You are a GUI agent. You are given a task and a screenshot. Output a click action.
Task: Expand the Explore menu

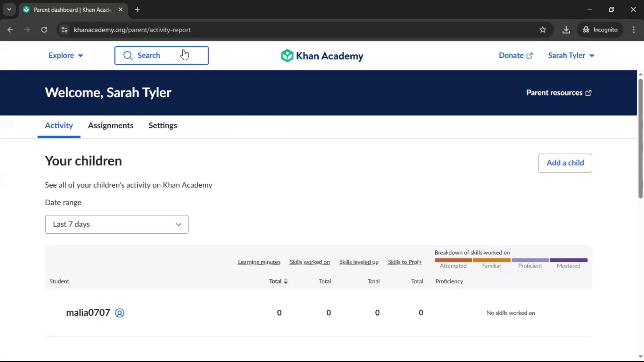(x=65, y=56)
